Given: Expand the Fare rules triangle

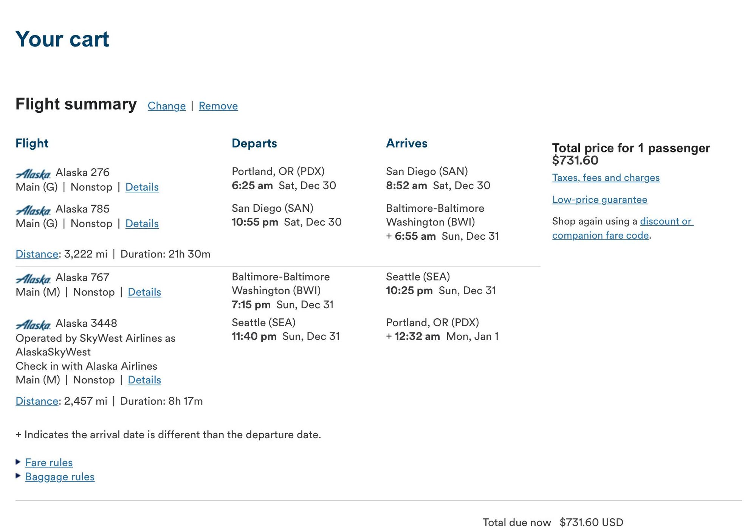Looking at the screenshot, I should pyautogui.click(x=18, y=462).
